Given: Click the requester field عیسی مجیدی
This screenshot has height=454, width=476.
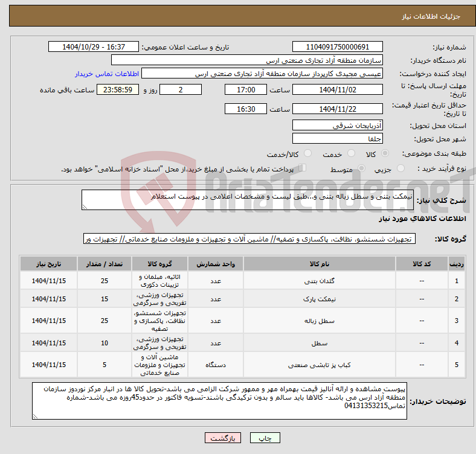Looking at the screenshot, I should pos(262,74).
